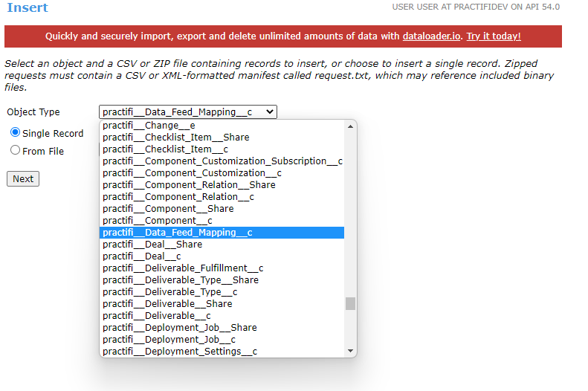The image size is (588, 391).
Task: Click the Try it today! link
Action: [x=494, y=36]
